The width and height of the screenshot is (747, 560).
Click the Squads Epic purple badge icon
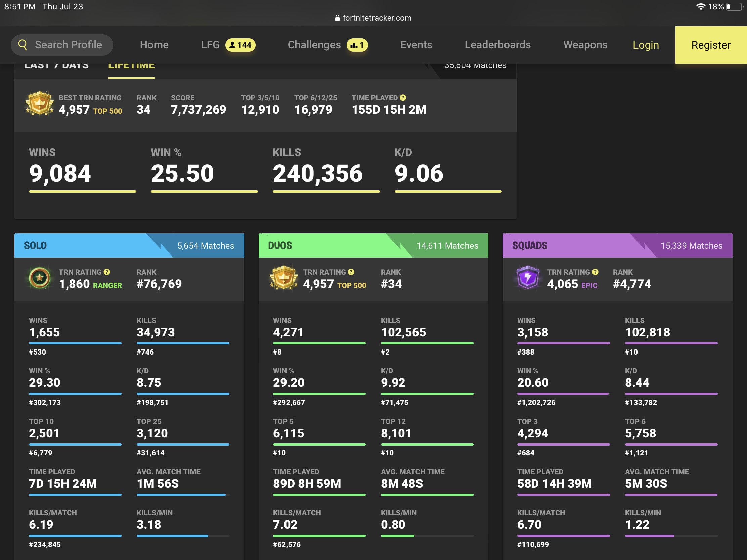tap(527, 278)
